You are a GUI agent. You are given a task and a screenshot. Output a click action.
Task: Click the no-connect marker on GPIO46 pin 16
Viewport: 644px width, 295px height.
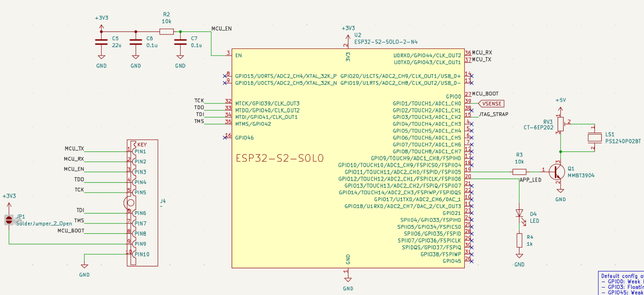[225, 138]
